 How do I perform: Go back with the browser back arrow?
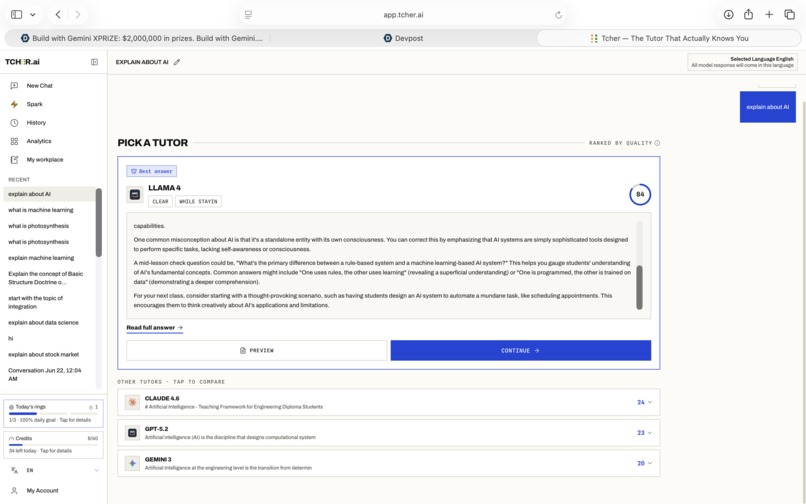click(x=58, y=14)
